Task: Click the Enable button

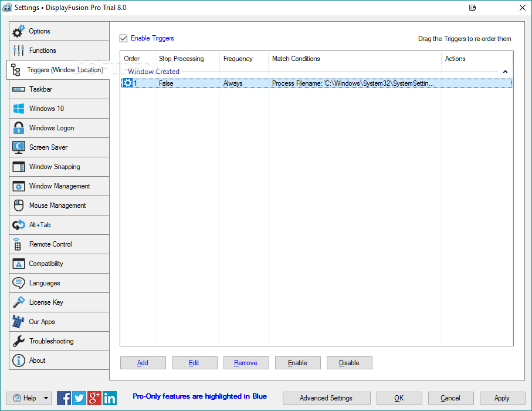Action: click(x=297, y=363)
